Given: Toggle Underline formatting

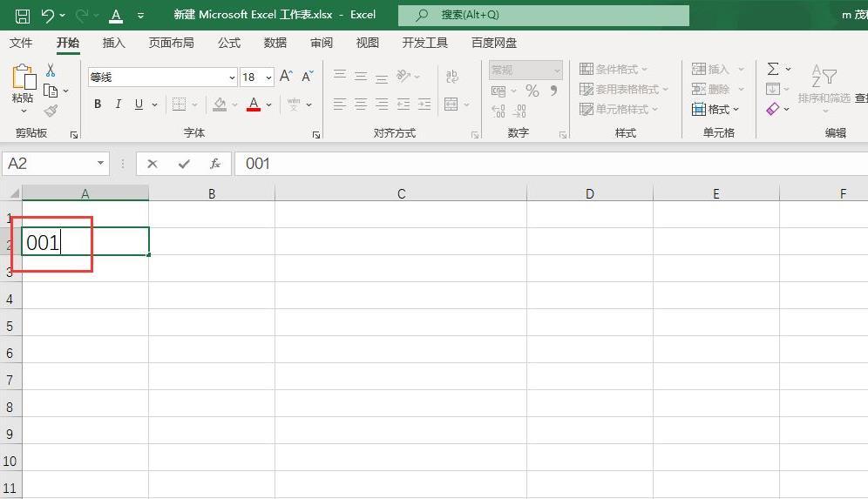Looking at the screenshot, I should (139, 104).
